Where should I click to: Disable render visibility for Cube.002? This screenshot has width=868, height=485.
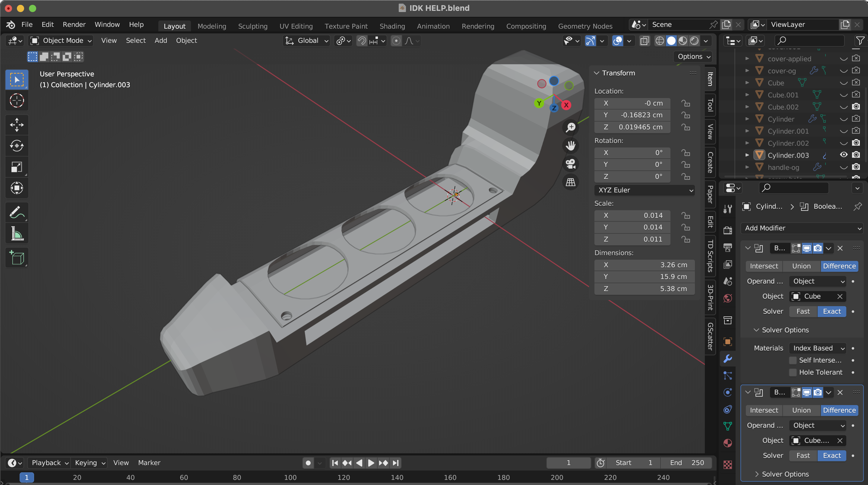(856, 107)
